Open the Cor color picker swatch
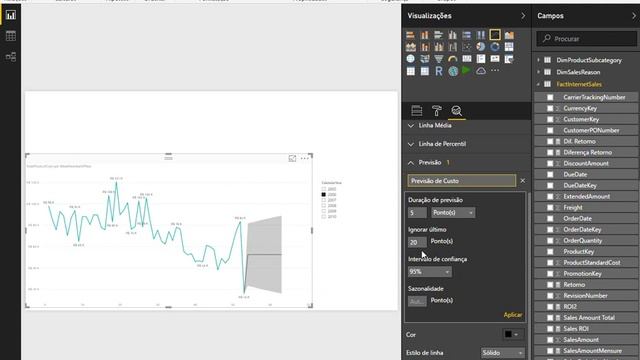The image size is (640, 360). [x=513, y=334]
